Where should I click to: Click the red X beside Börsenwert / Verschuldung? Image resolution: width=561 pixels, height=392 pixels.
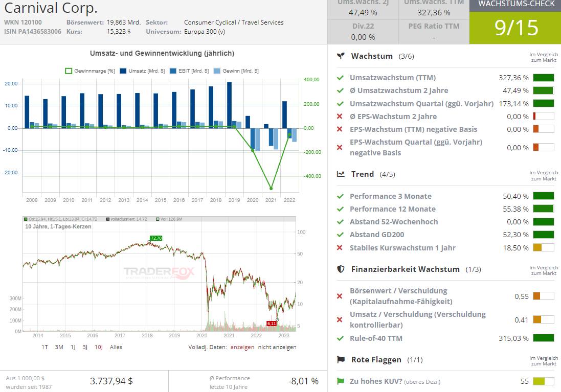(x=340, y=296)
